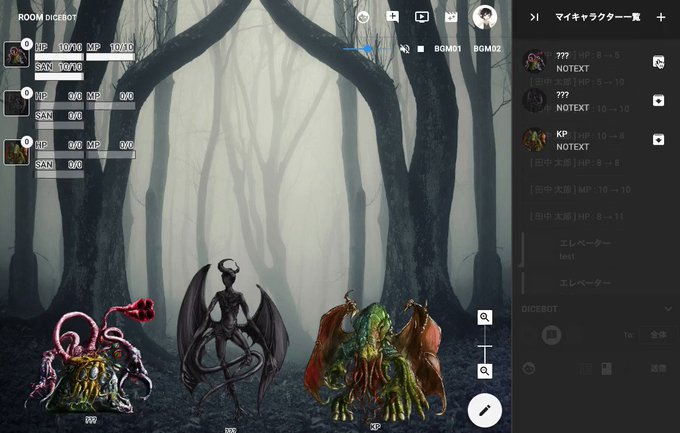Screen dimensions: 680x433
Task: Stop BGM playback with square button
Action: point(421,49)
